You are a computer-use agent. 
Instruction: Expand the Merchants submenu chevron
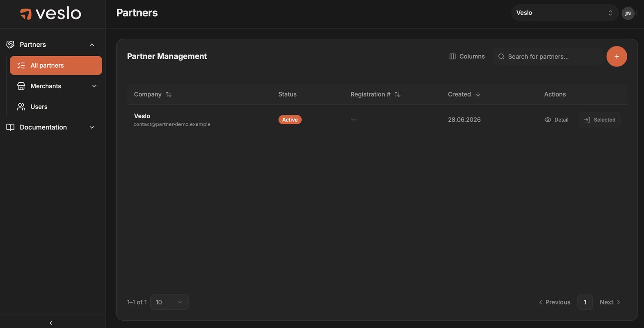[94, 86]
